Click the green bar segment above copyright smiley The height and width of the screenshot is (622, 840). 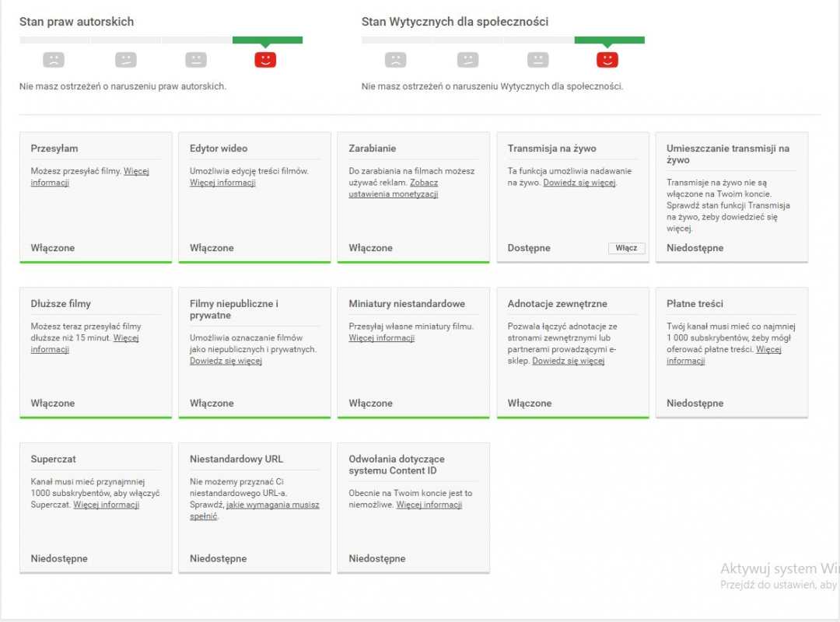[x=268, y=40]
